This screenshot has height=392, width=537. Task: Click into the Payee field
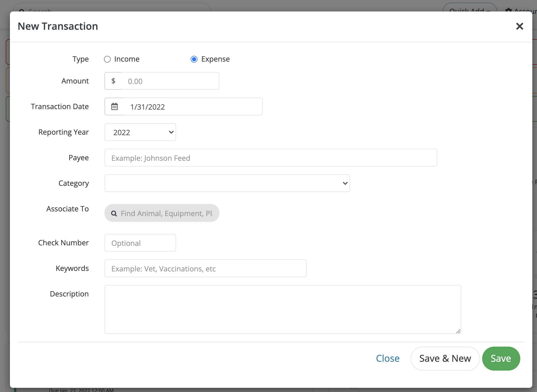pos(271,158)
